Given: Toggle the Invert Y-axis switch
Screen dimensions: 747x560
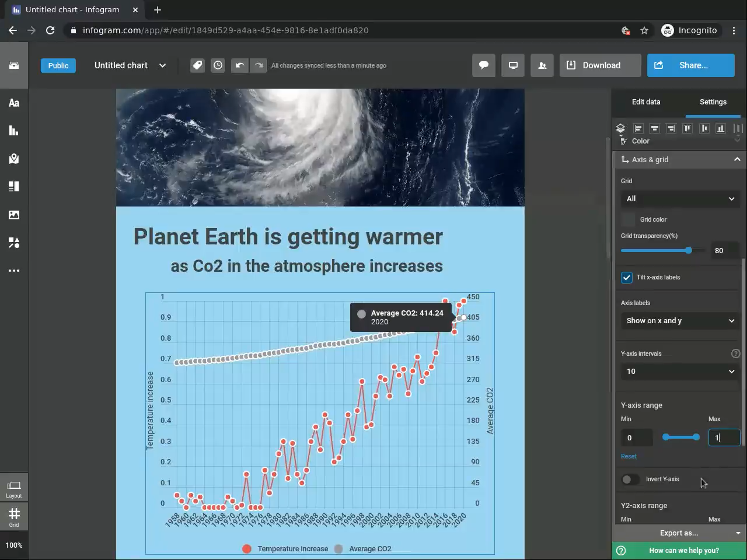Looking at the screenshot, I should click(630, 480).
